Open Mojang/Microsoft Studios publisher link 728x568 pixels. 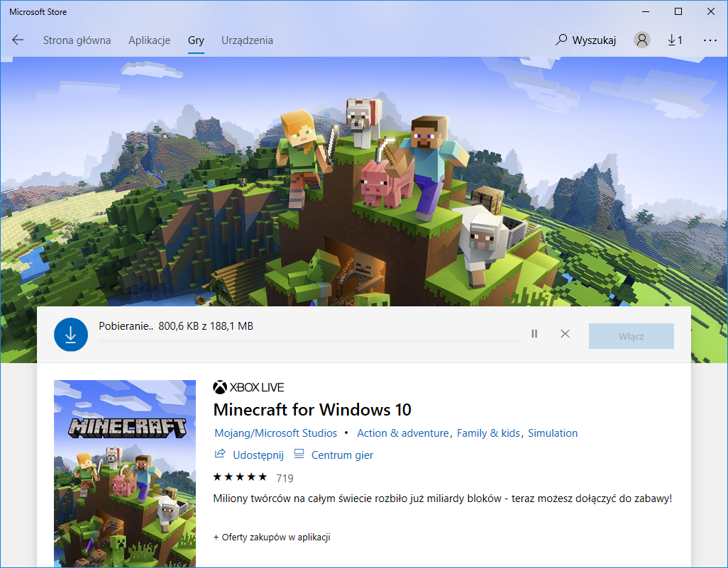[276, 433]
